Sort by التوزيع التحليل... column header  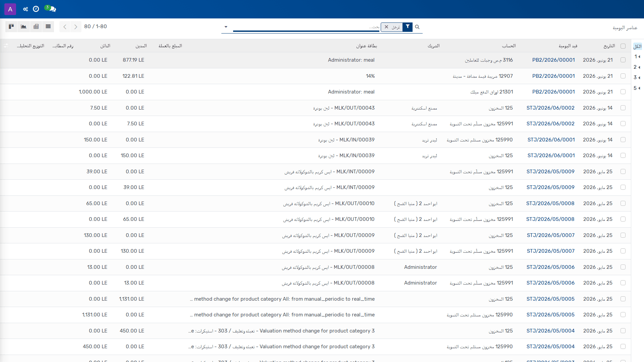click(31, 46)
